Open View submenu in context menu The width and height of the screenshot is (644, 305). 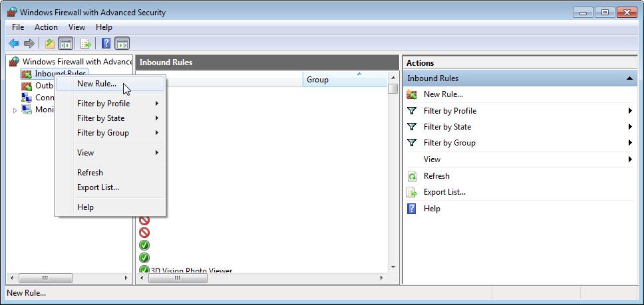[x=110, y=153]
